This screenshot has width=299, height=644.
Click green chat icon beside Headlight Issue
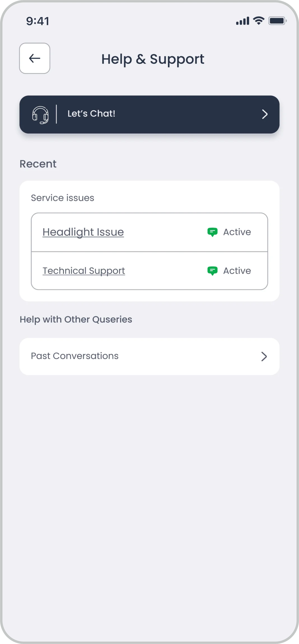(x=212, y=232)
